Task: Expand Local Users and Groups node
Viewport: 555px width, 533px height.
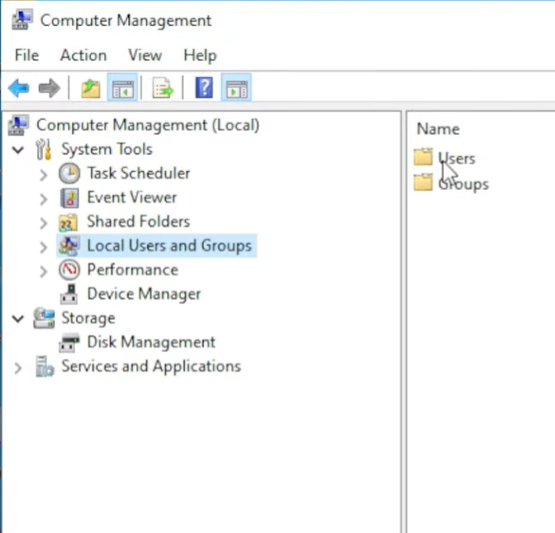Action: 44,247
